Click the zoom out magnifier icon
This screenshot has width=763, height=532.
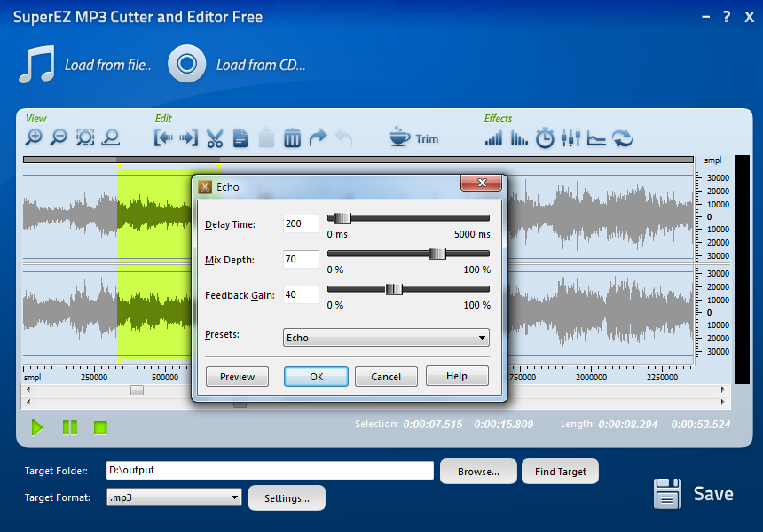tap(59, 137)
